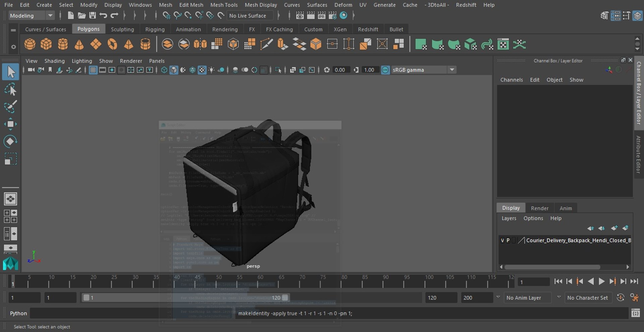This screenshot has width=644, height=332.
Task: Open the File menu
Action: click(9, 5)
